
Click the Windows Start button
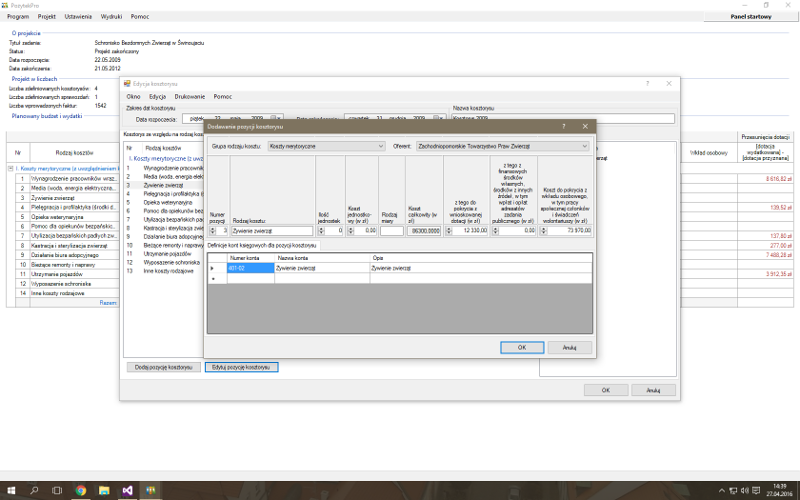(9, 491)
